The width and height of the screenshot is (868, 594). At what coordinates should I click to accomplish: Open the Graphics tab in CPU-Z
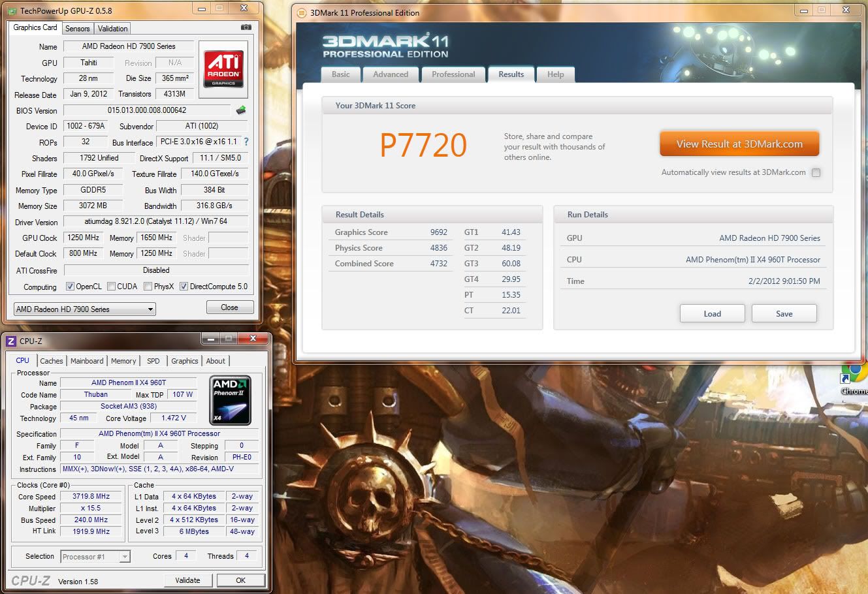click(185, 361)
